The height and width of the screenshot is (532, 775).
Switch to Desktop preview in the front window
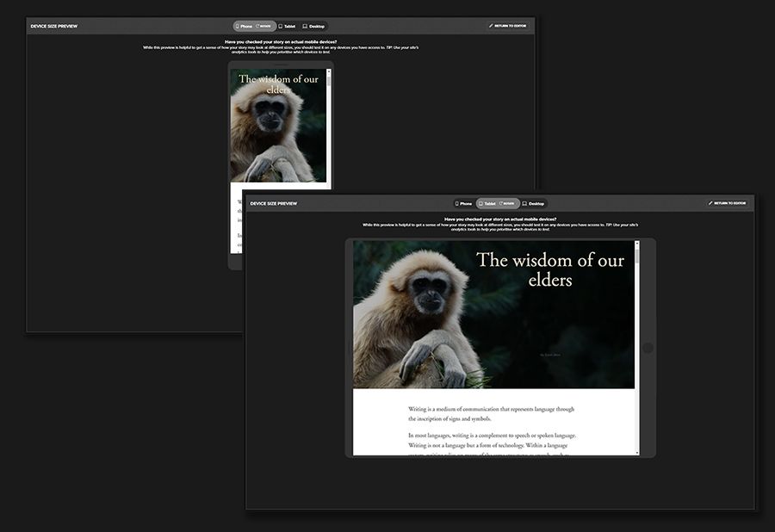[x=534, y=204]
